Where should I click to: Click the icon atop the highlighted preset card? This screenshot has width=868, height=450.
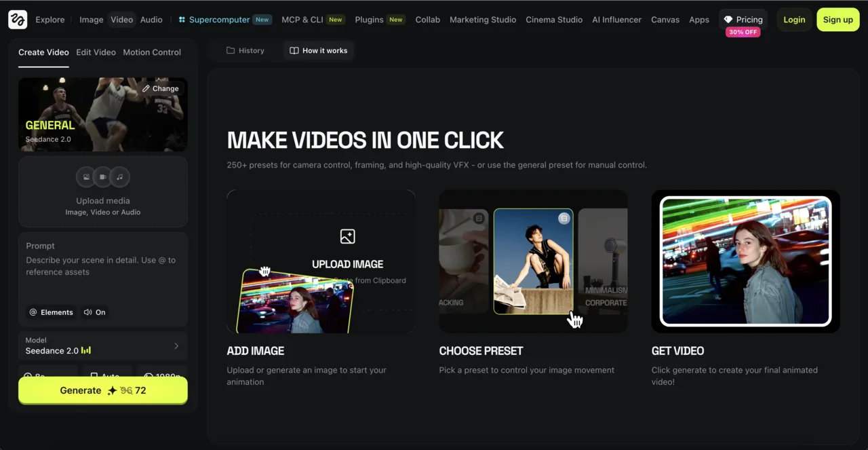[564, 218]
